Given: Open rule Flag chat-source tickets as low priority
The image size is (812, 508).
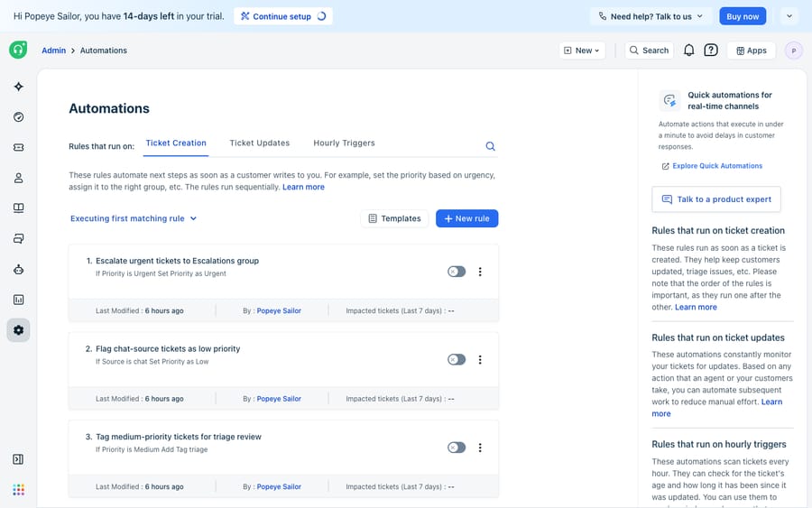Looking at the screenshot, I should point(168,349).
